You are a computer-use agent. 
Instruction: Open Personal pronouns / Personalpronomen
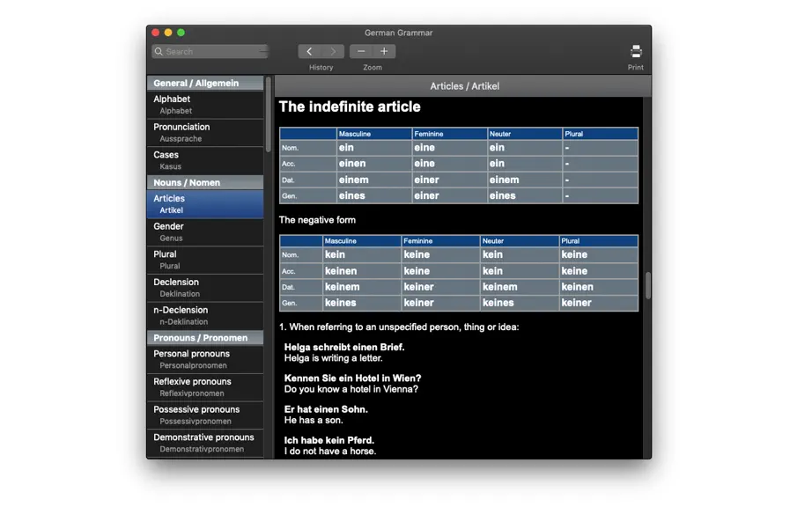pos(205,359)
